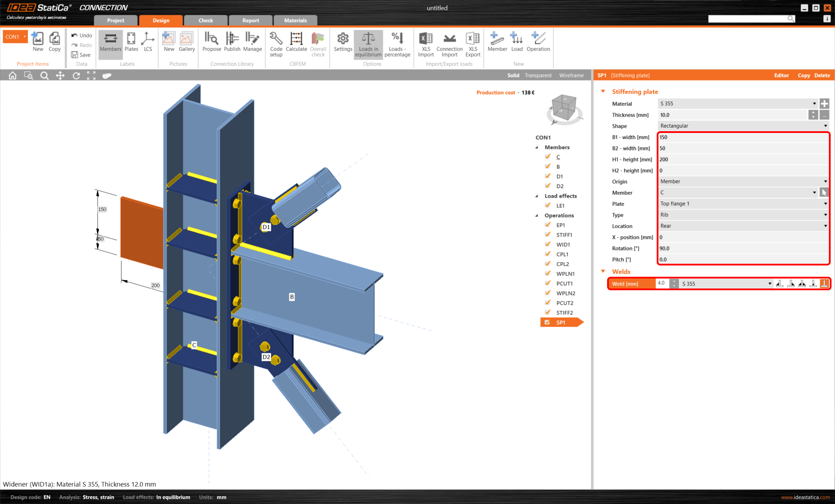835x504 pixels.
Task: Switch to the Report tab
Action: click(251, 20)
